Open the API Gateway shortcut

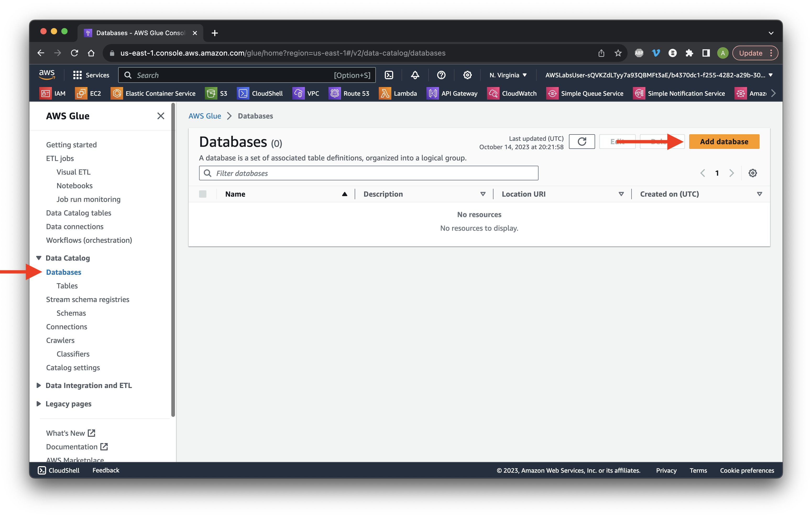[x=452, y=94]
